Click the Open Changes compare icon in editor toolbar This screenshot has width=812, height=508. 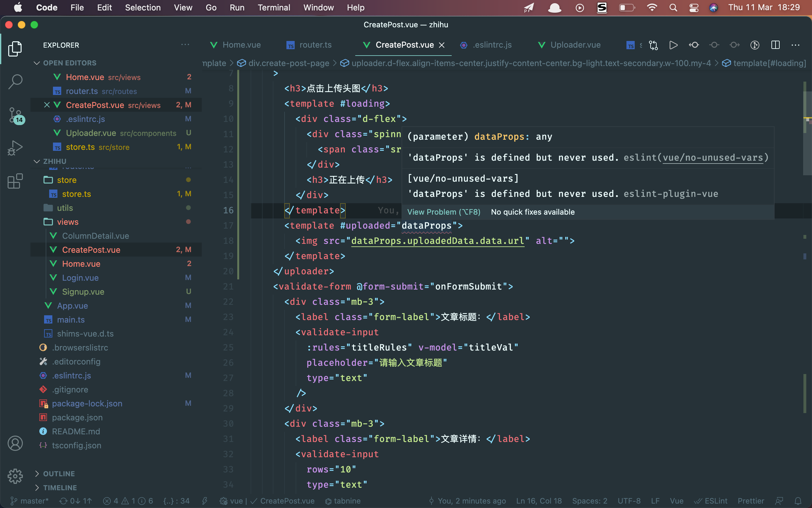pyautogui.click(x=653, y=45)
